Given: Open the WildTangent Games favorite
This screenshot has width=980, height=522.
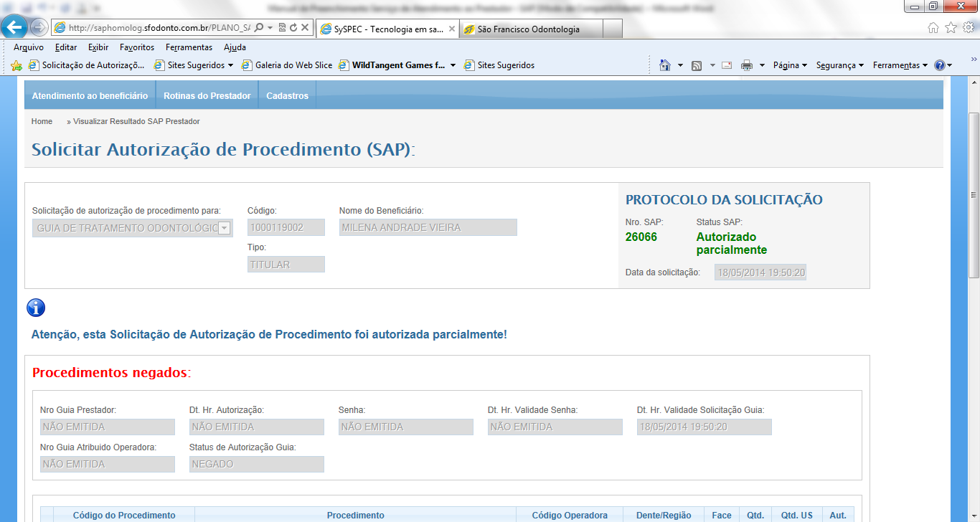Looking at the screenshot, I should (x=392, y=65).
